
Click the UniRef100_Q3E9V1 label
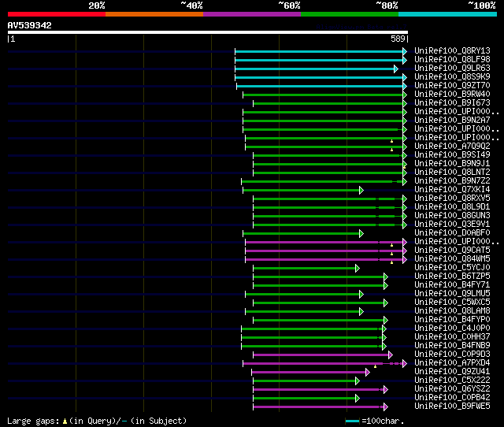click(x=452, y=225)
